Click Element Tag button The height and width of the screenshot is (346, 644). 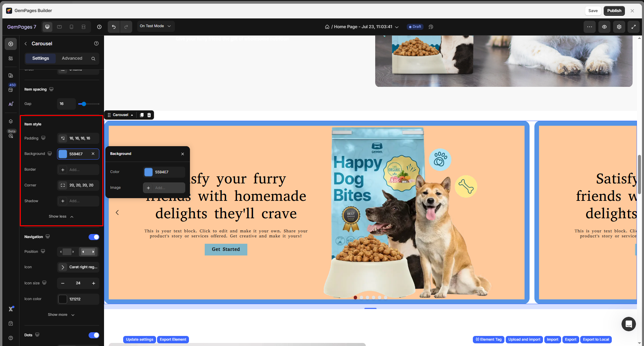(x=489, y=340)
